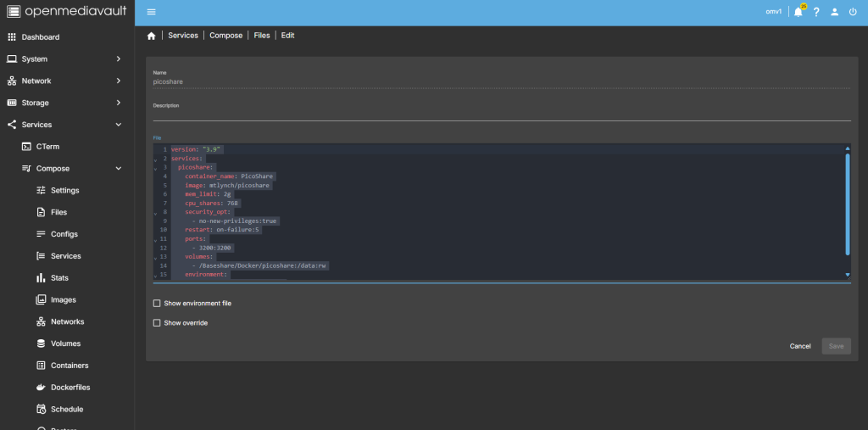Click the help question mark icon
The height and width of the screenshot is (430, 868).
[x=816, y=12]
